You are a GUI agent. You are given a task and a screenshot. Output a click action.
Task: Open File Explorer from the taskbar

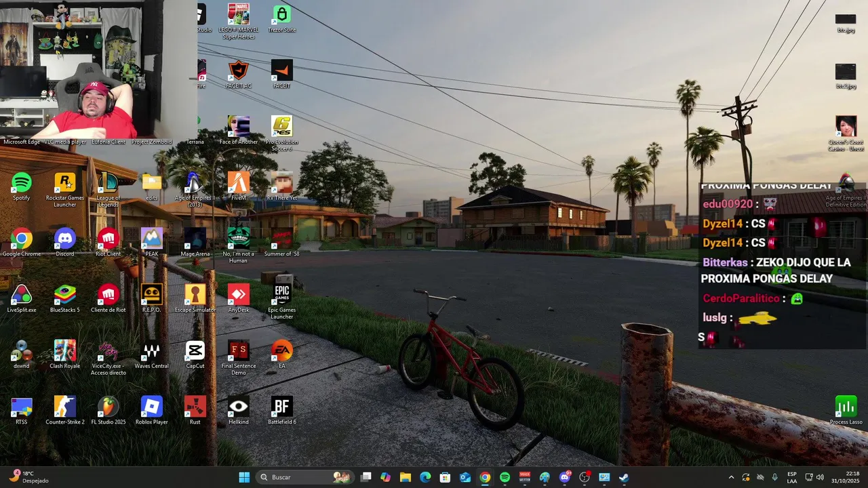tap(406, 477)
